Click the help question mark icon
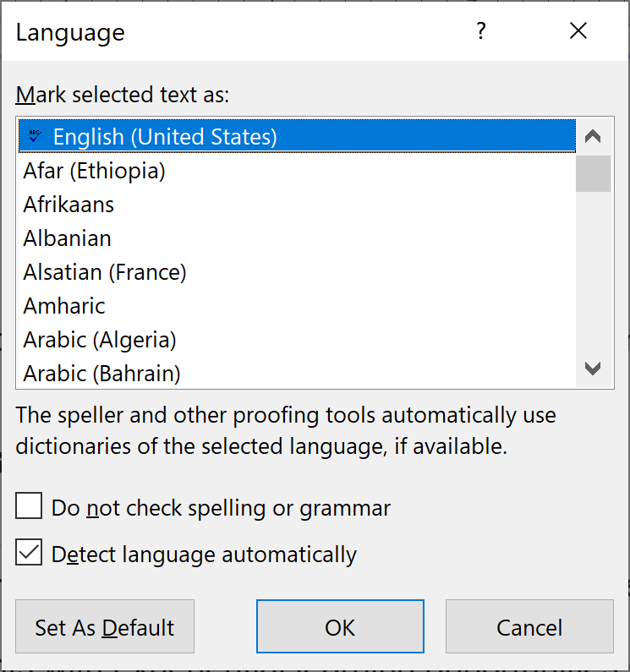630x672 pixels. (x=481, y=32)
